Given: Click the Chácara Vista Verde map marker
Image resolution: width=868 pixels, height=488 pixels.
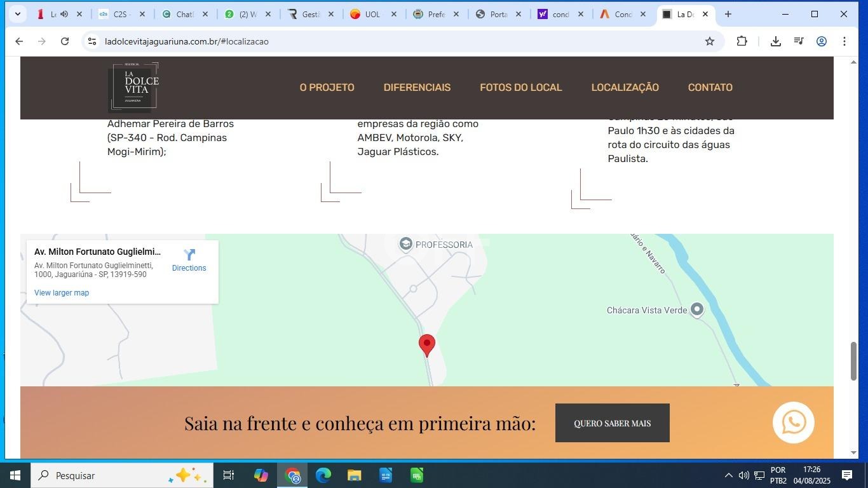Looking at the screenshot, I should coord(697,309).
